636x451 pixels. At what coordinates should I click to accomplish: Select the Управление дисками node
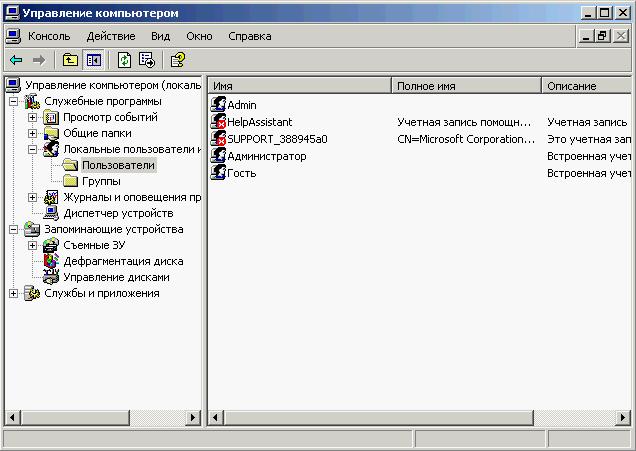tap(116, 277)
